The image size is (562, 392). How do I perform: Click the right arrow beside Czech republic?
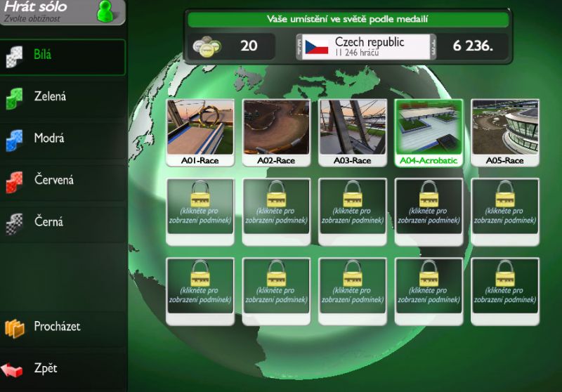(x=433, y=47)
